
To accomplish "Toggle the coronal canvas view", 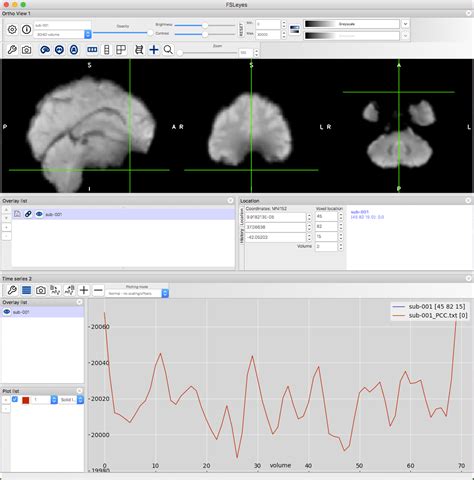I will pos(59,50).
